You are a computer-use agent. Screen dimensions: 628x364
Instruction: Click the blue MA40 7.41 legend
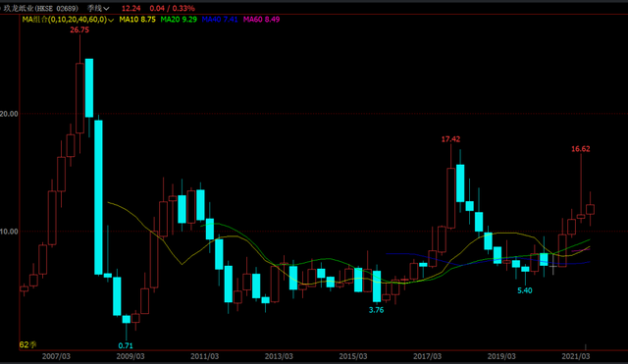(220, 20)
